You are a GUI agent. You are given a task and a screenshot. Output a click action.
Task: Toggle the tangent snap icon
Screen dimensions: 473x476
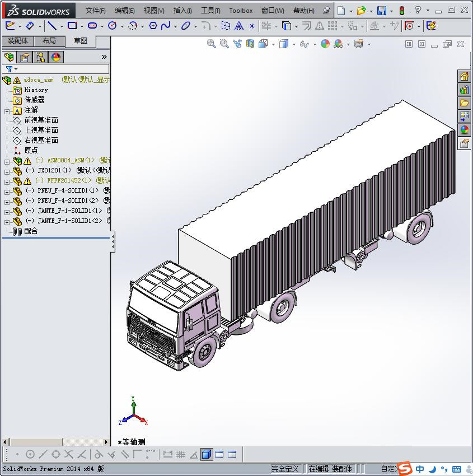coord(98,455)
